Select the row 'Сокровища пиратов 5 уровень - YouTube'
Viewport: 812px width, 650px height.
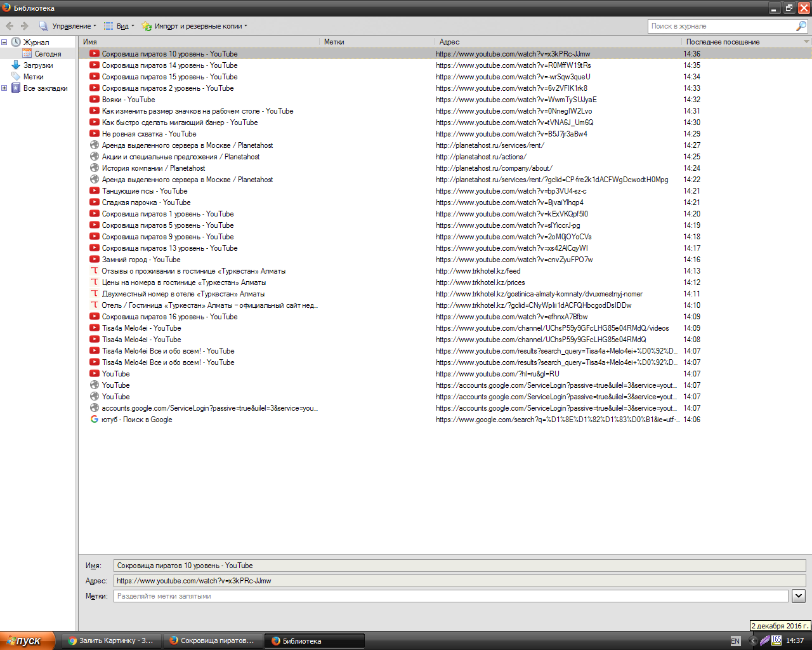tap(445, 225)
